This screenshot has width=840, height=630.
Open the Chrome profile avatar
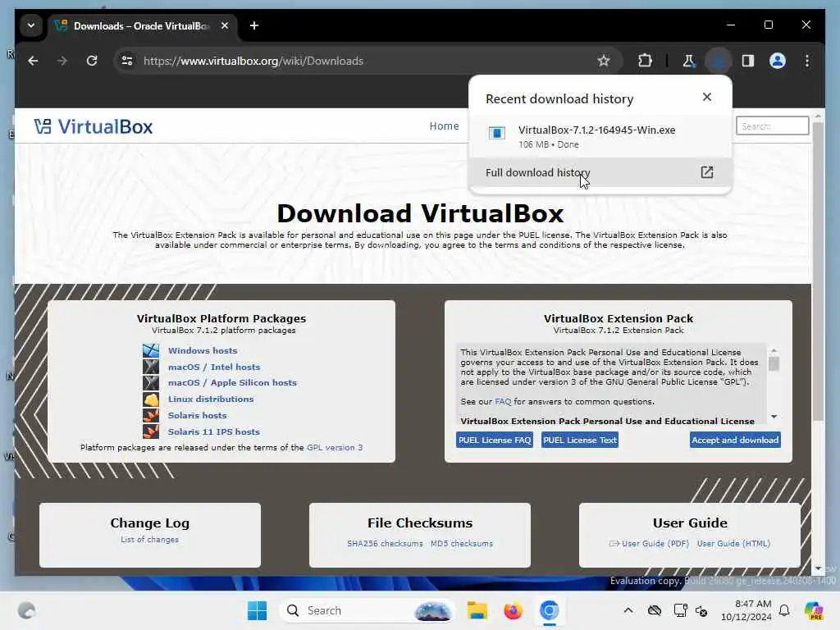pos(778,61)
